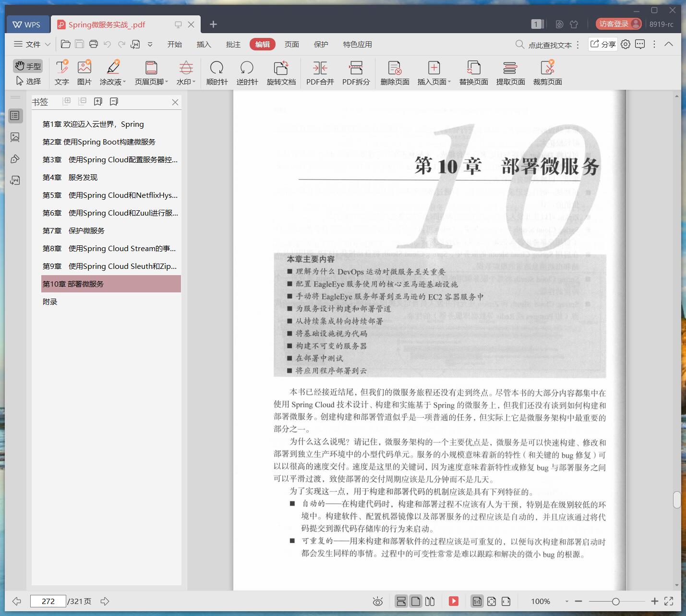Open the 插入页面 dropdown arrow
Viewport: 686px width, 616px height.
click(x=449, y=82)
